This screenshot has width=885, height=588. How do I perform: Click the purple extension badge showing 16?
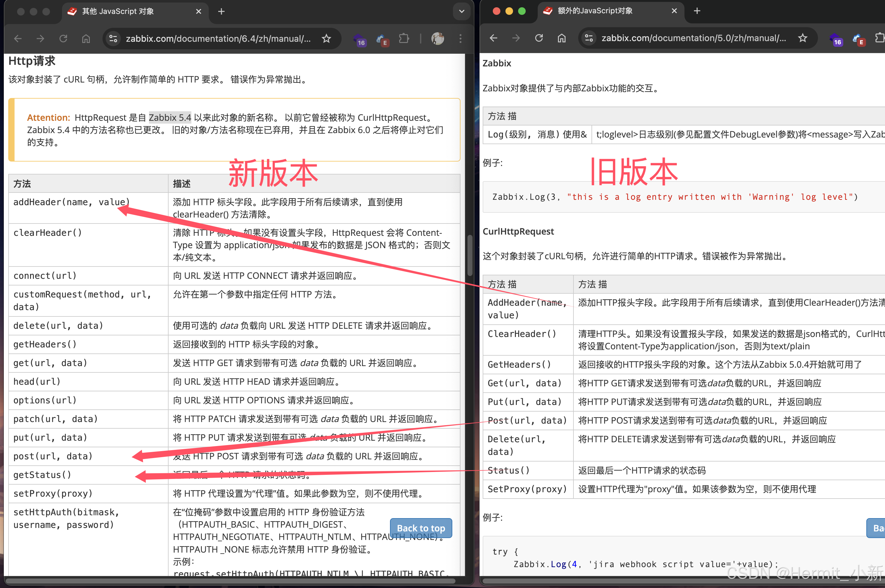coord(360,40)
